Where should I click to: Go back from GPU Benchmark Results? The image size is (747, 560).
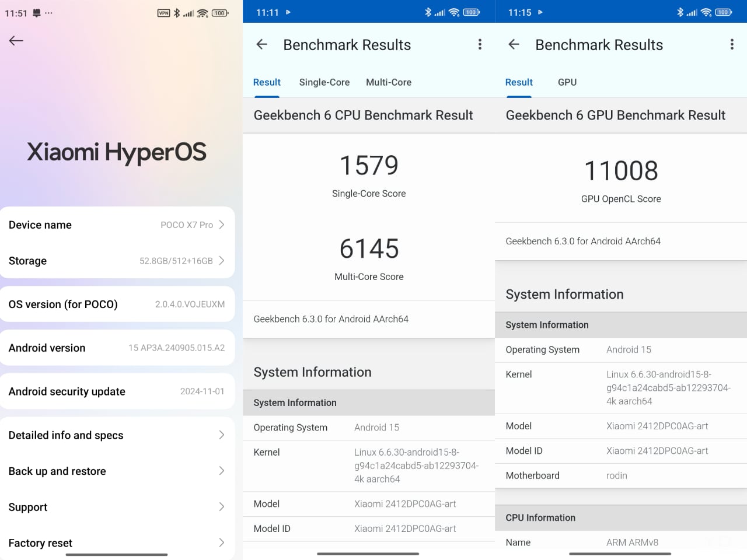pos(514,45)
